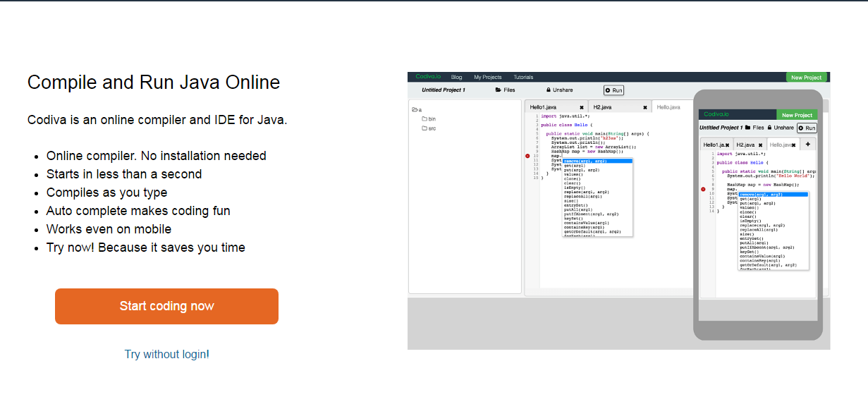Click 'Try now! Because it saves you time' bullet
The height and width of the screenshot is (397, 868).
[x=146, y=248]
